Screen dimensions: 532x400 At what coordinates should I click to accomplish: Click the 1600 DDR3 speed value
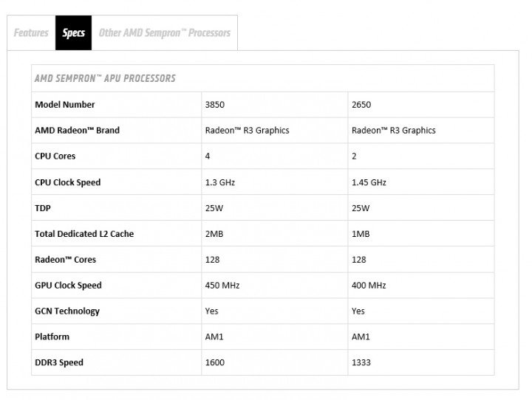[x=214, y=362]
